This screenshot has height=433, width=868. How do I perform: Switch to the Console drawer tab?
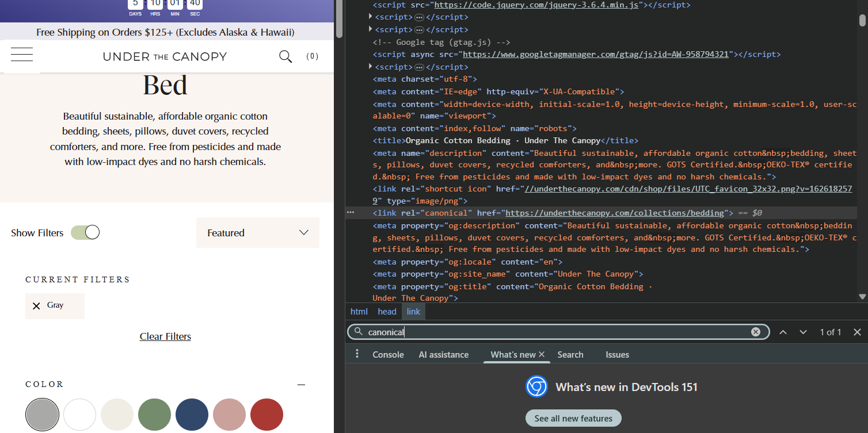pos(388,355)
